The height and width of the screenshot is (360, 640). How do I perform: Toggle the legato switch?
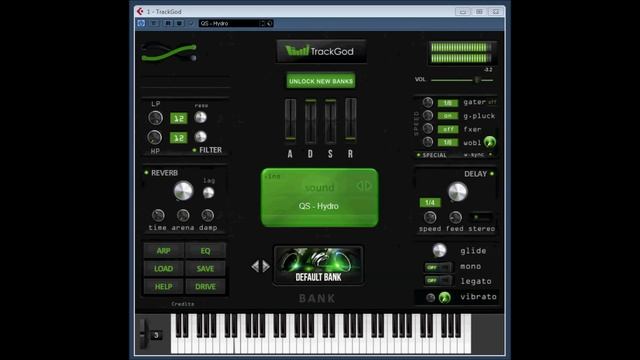pyautogui.click(x=438, y=280)
